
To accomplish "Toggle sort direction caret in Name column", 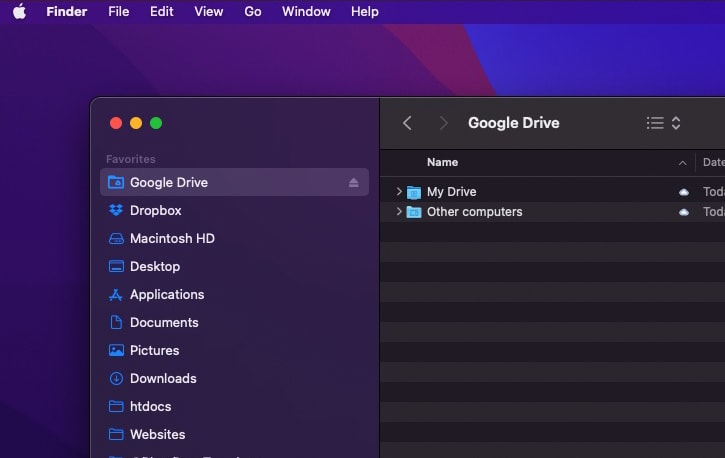I will [682, 163].
